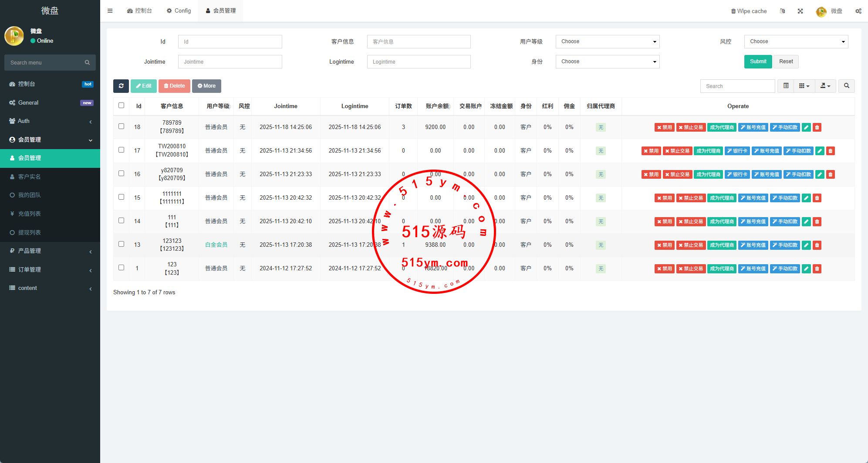This screenshot has width=868, height=463.
Task: Expand the columns grid dropdown button
Action: click(804, 86)
